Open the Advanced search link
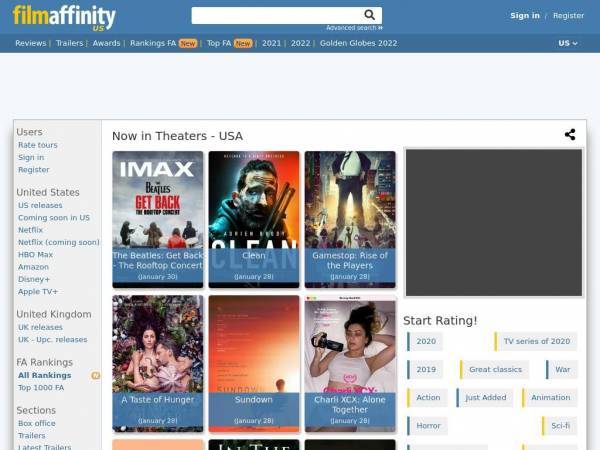This screenshot has width=600, height=450. coord(354,28)
